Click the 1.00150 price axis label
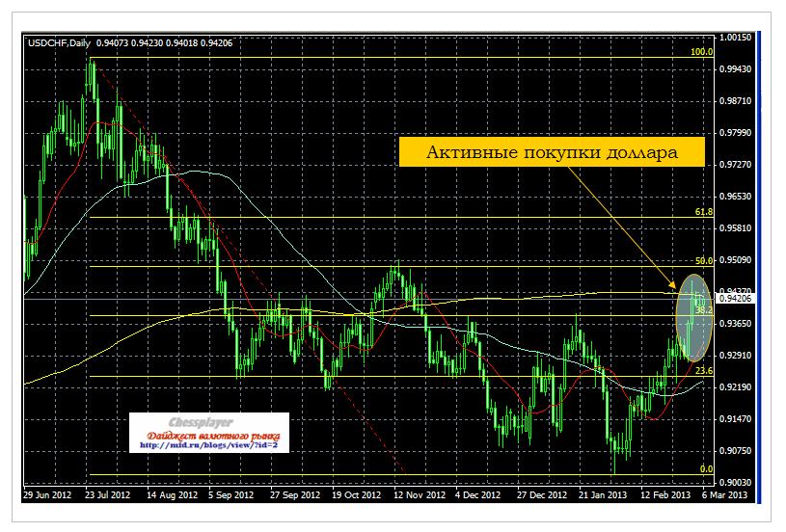 point(737,38)
